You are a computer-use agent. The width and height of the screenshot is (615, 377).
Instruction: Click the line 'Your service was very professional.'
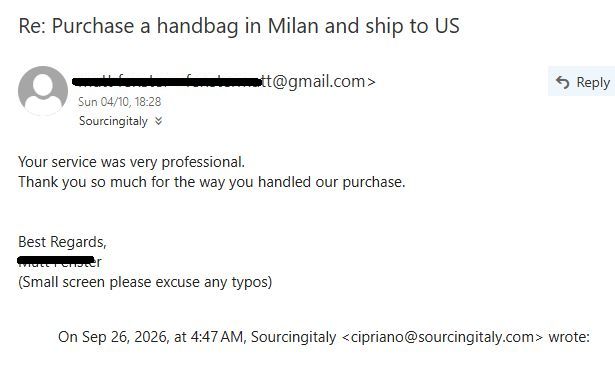coord(131,162)
